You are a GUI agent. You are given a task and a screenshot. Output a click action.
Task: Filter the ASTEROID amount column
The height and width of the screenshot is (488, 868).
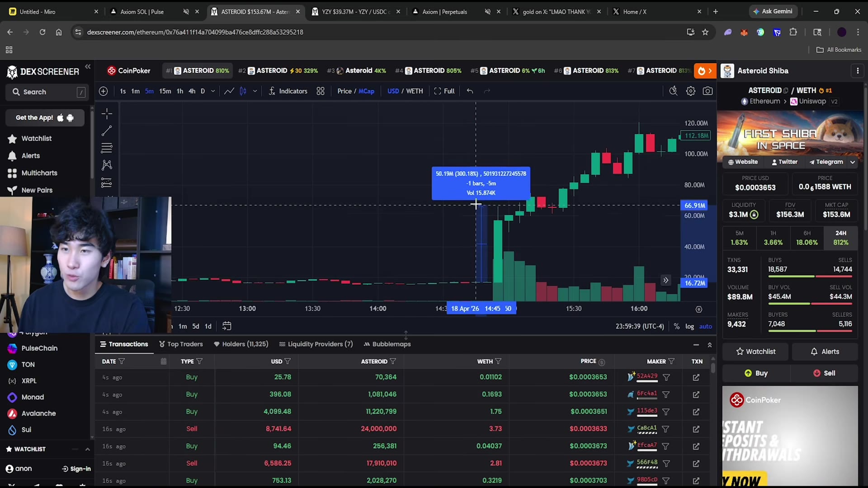coord(393,361)
